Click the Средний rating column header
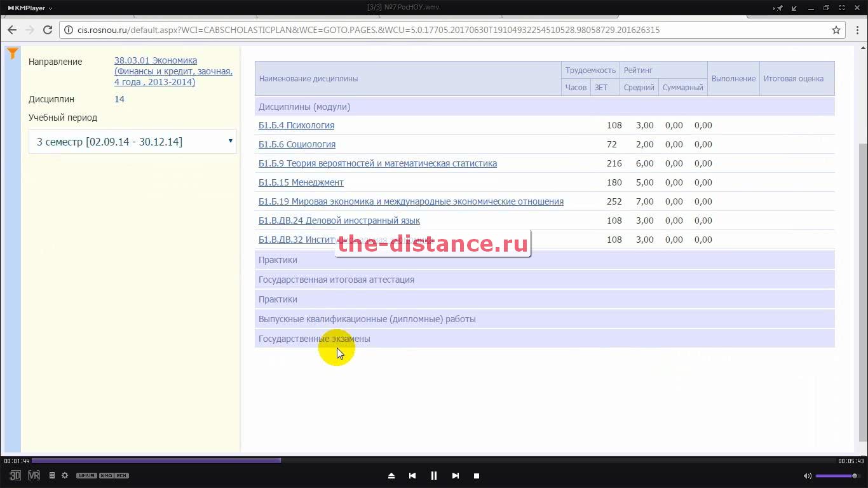This screenshot has width=868, height=488. tap(639, 88)
